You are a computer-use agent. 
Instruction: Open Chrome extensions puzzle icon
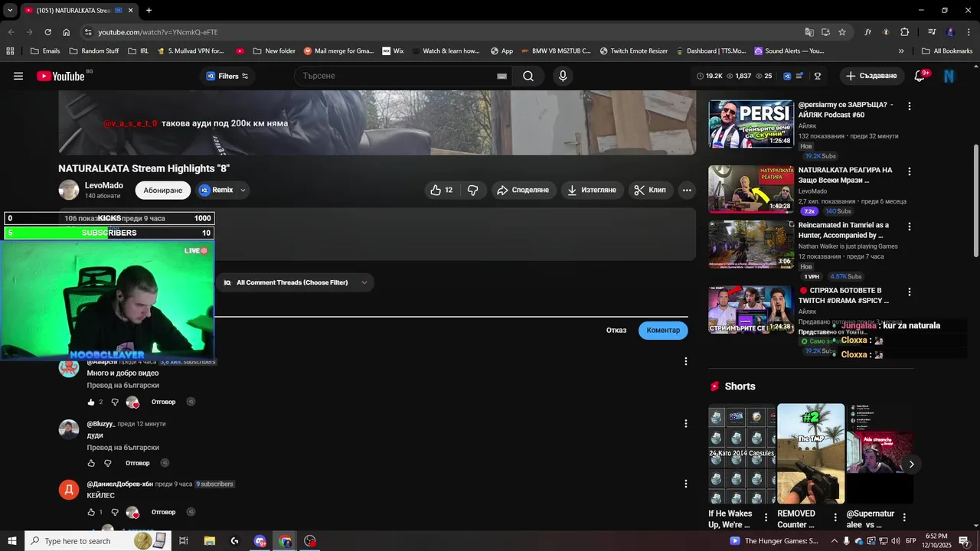[905, 32]
